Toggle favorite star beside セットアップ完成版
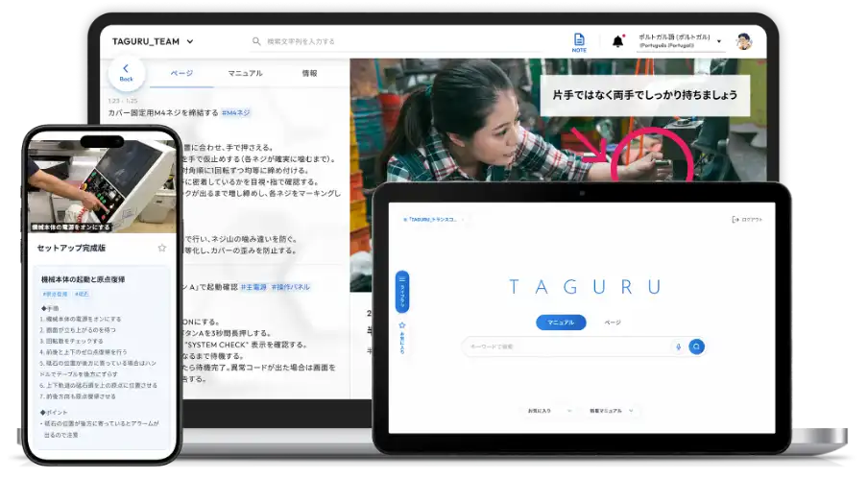Viewport: 868px width, 478px height. pos(161,248)
